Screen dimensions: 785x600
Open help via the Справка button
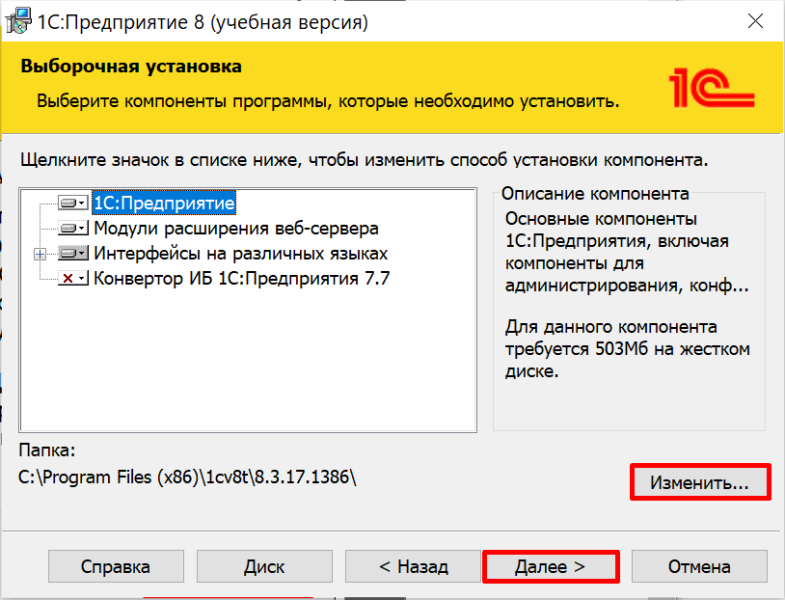[115, 567]
